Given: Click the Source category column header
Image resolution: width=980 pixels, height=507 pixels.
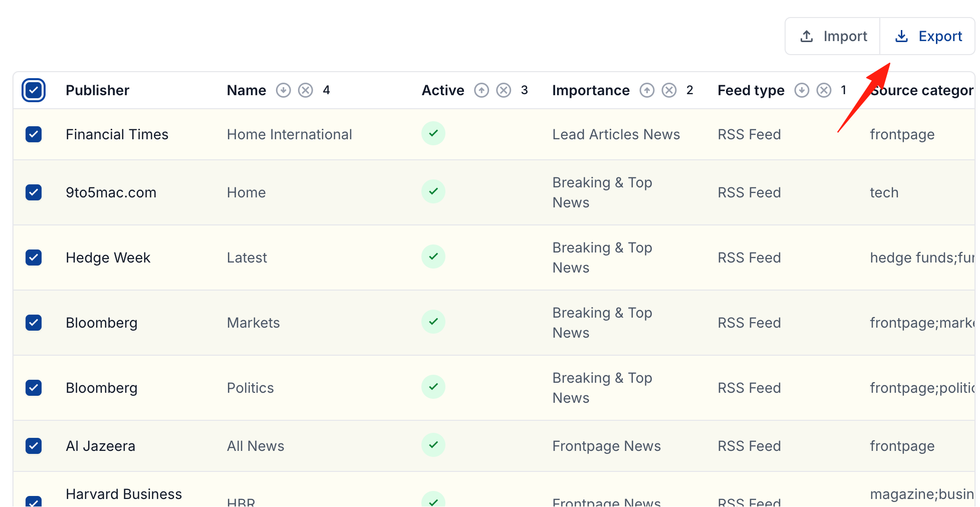Looking at the screenshot, I should [x=922, y=90].
